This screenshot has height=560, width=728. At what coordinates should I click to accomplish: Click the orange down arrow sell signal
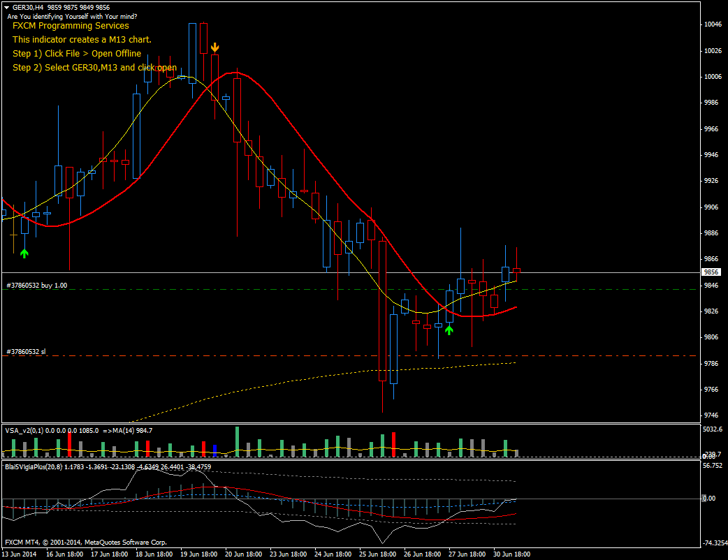(x=215, y=47)
